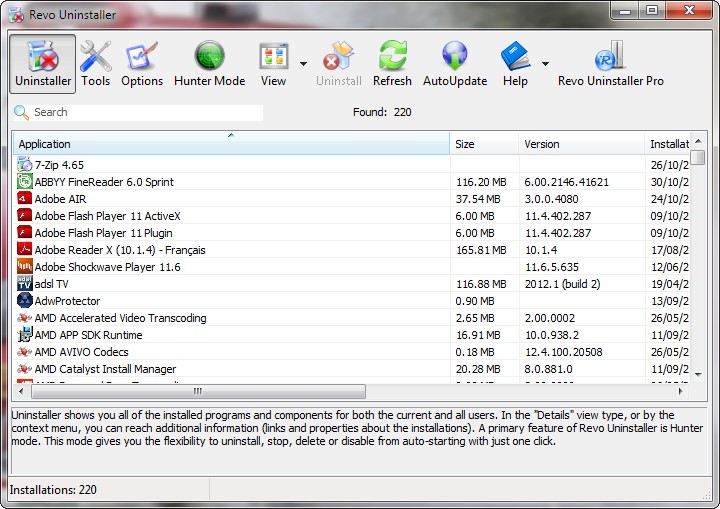The height and width of the screenshot is (509, 720).
Task: Click the magnifier search icon
Action: 21,112
